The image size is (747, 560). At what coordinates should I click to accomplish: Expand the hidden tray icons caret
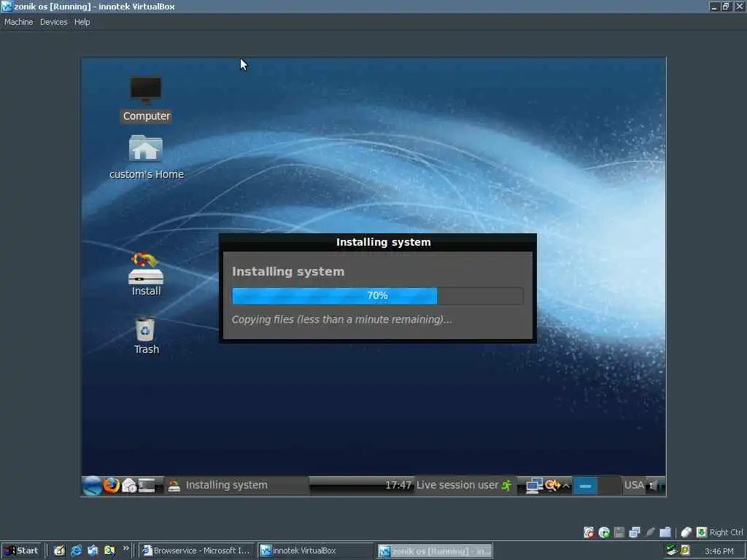coord(566,486)
